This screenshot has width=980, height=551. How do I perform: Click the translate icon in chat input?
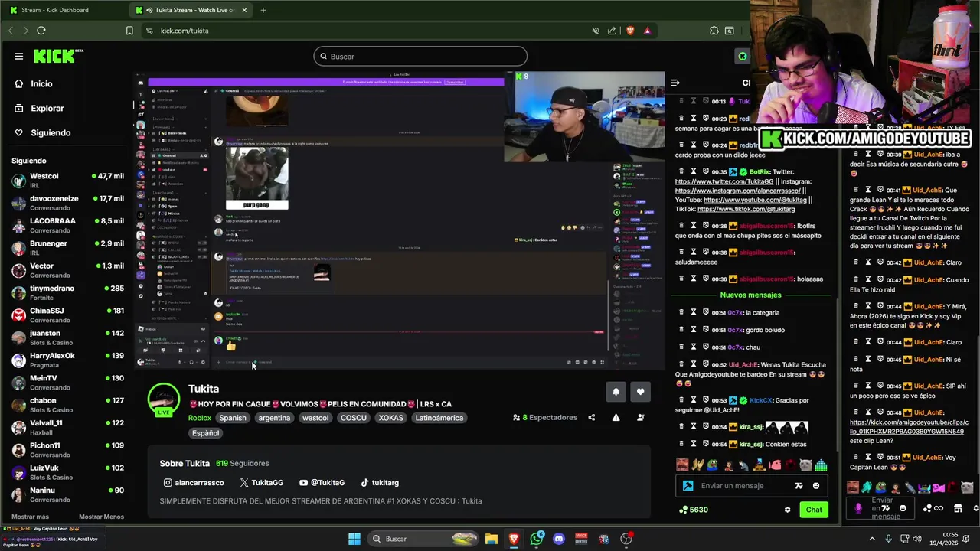pos(799,486)
